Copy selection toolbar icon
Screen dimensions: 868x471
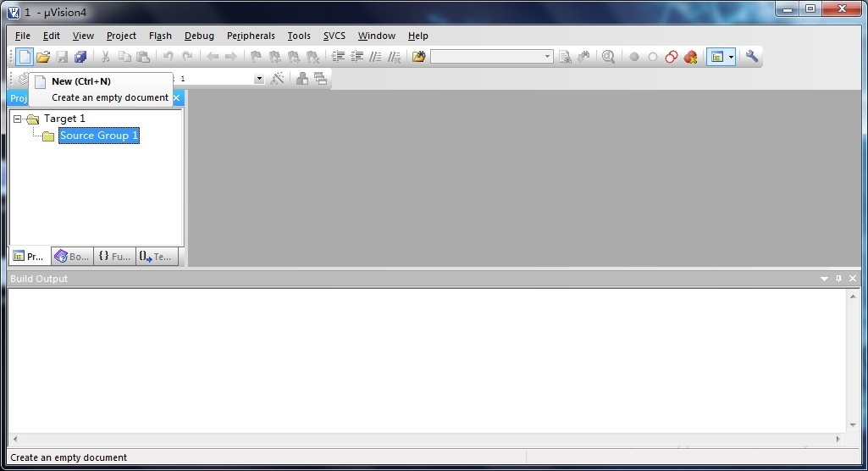(x=124, y=57)
